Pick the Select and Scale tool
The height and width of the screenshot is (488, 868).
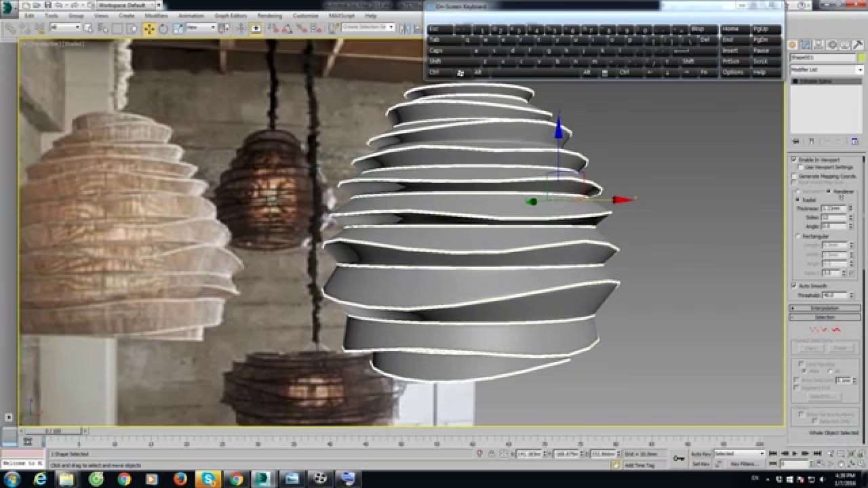[178, 28]
